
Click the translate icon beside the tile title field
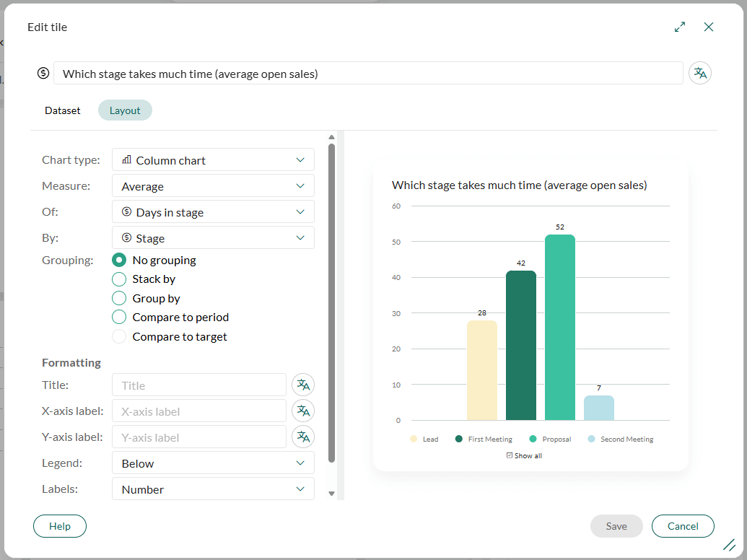[699, 72]
